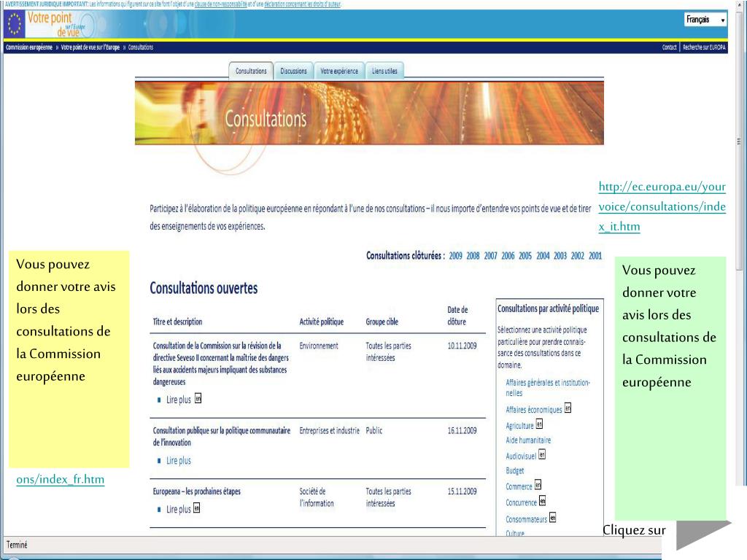
Task: Select 'Affaires générales et institutionnelles' activity
Action: click(x=548, y=388)
